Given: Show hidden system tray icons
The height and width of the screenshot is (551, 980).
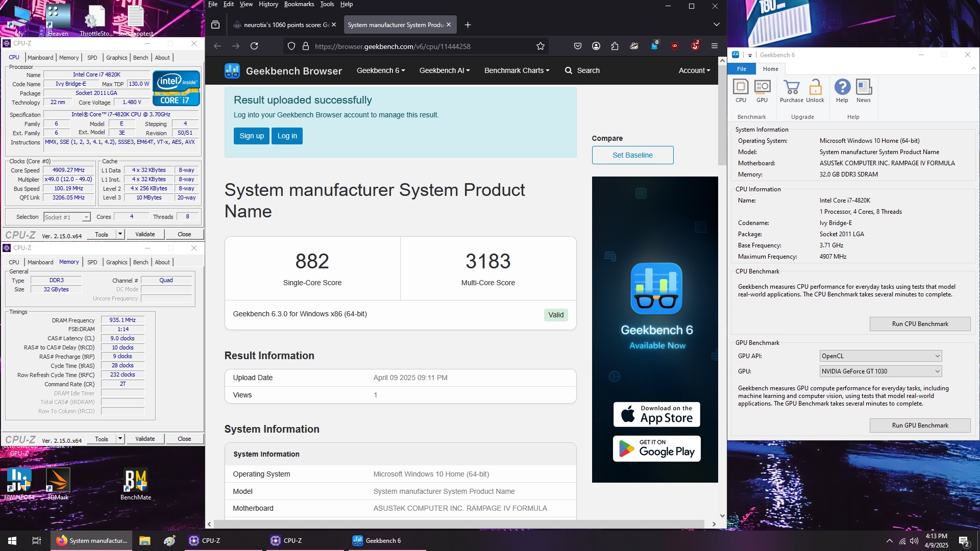Looking at the screenshot, I should 890,541.
